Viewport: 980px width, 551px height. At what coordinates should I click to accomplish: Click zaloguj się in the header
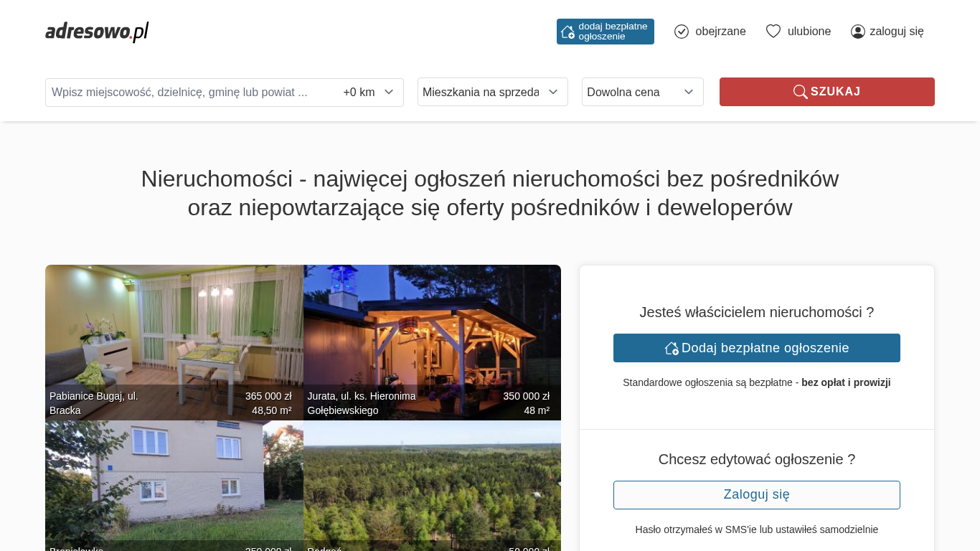tap(896, 32)
